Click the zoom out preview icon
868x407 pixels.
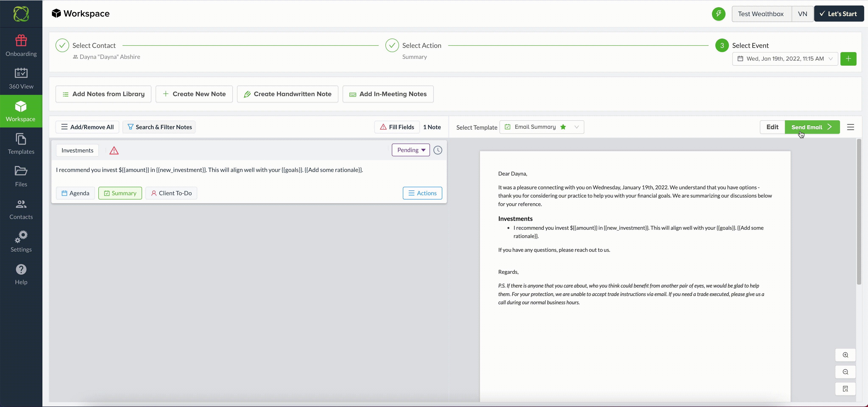[845, 372]
